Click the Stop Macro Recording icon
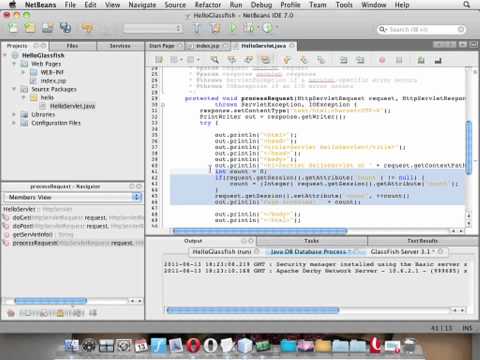Image resolution: width=480 pixels, height=360 pixels. [x=399, y=60]
